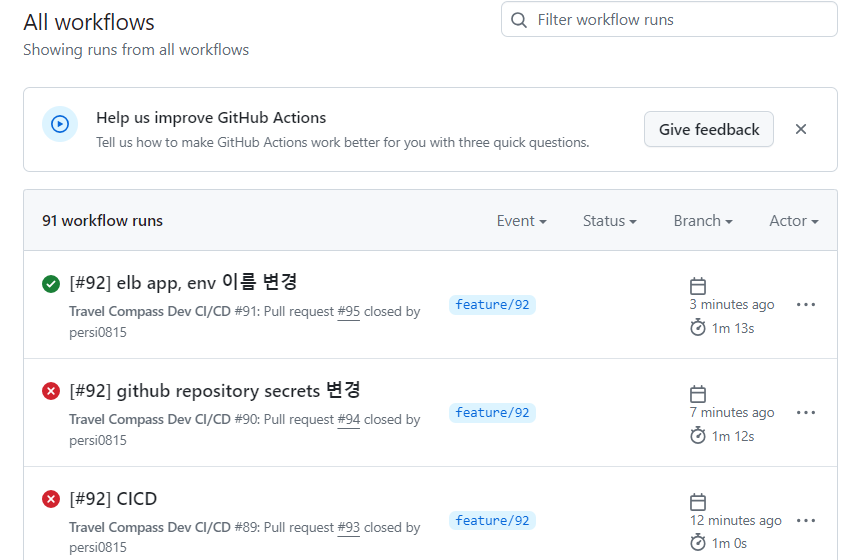This screenshot has height=560, width=851.
Task: Open the Status filter dropdown
Action: coord(609,221)
